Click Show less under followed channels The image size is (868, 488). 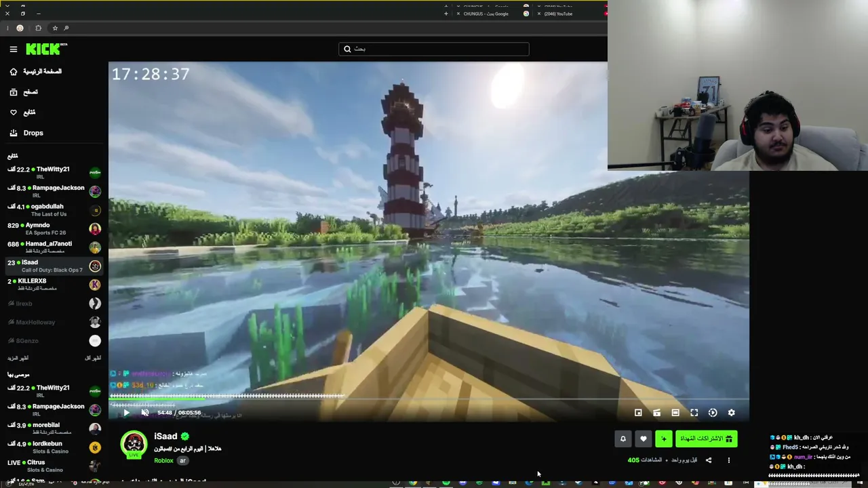pyautogui.click(x=92, y=358)
